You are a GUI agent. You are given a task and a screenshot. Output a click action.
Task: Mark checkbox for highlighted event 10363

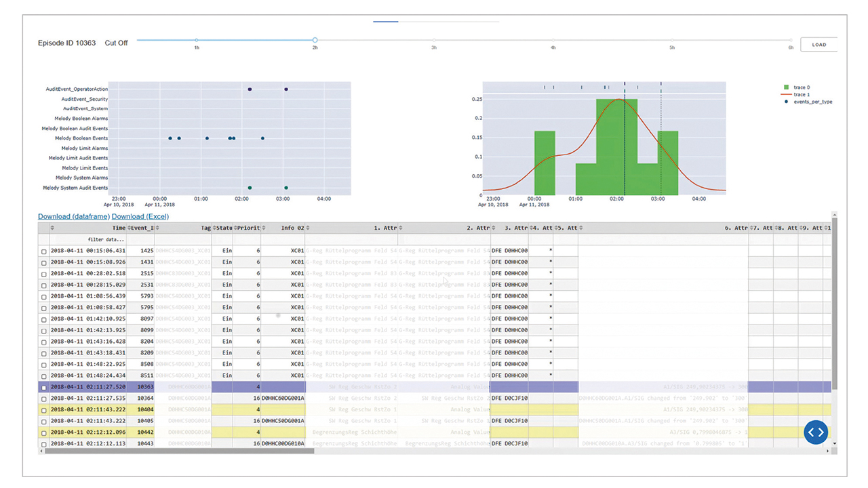[x=44, y=388]
